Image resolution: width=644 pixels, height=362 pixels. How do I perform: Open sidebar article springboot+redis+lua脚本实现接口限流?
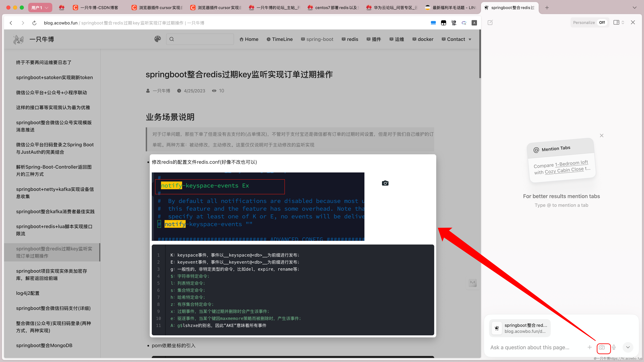tap(54, 230)
